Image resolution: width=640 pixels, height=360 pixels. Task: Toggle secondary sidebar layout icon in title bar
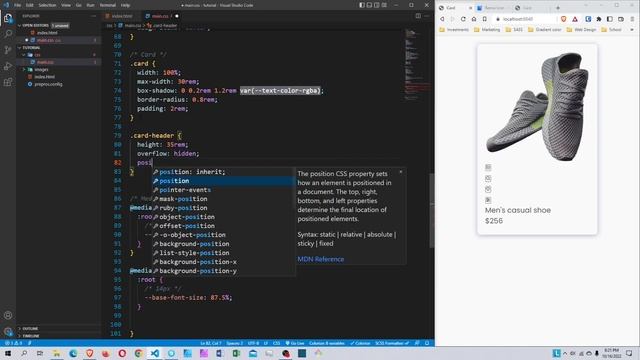377,5
